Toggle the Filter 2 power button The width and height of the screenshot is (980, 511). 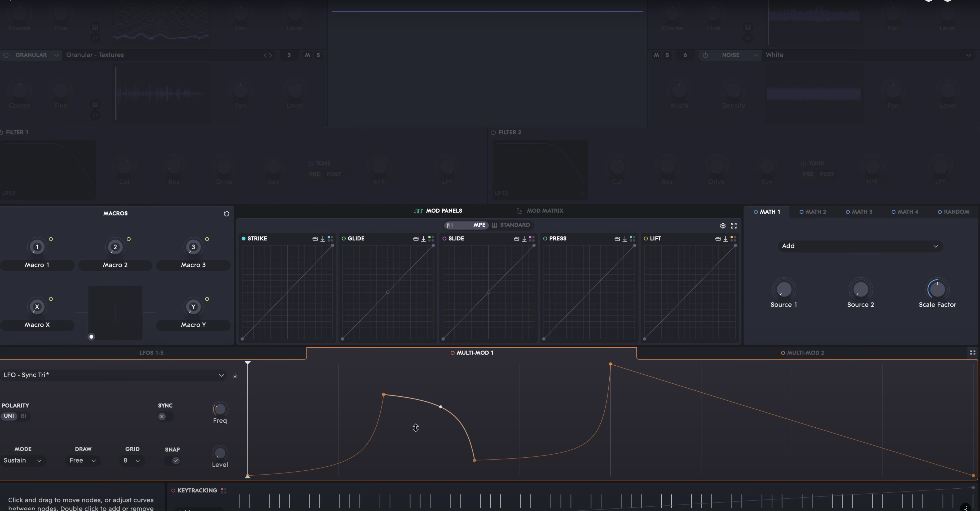point(493,132)
